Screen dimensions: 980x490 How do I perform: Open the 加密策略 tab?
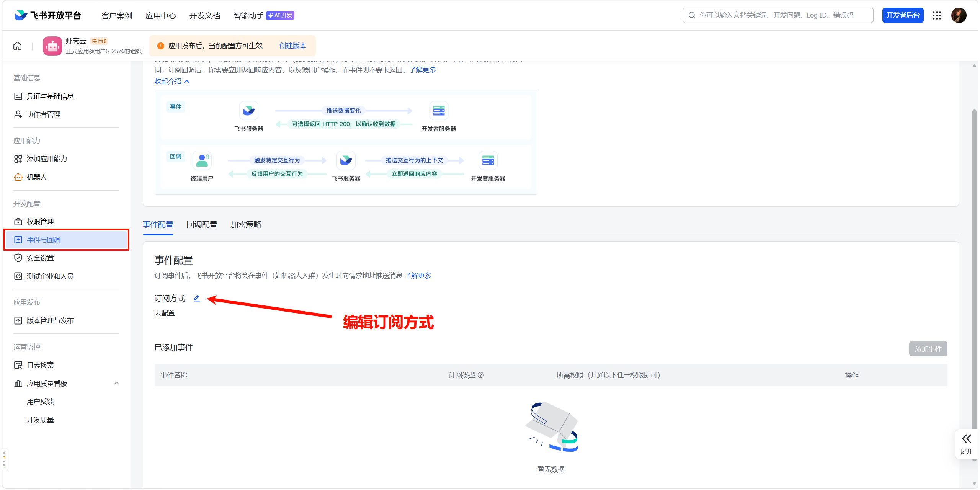(245, 224)
